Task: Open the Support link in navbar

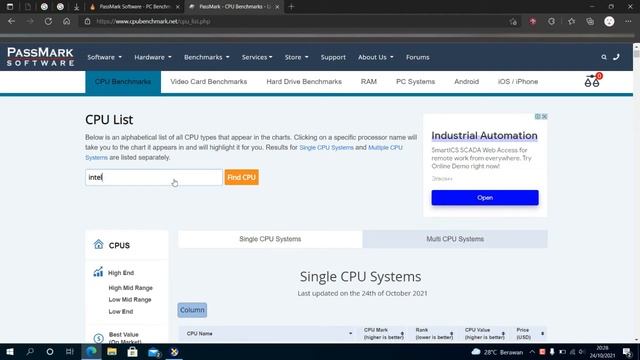Action: click(333, 57)
